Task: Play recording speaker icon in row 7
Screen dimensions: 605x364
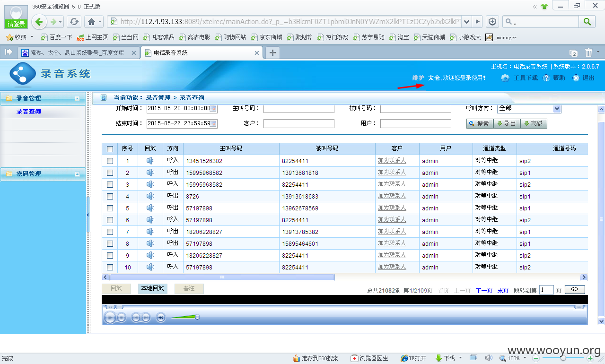Action: point(150,232)
